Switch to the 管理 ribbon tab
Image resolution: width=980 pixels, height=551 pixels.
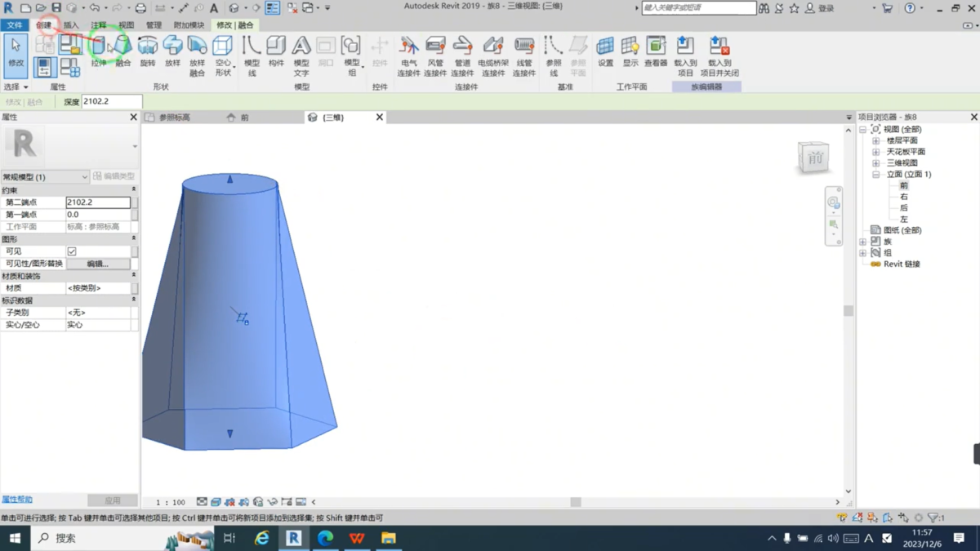click(154, 25)
